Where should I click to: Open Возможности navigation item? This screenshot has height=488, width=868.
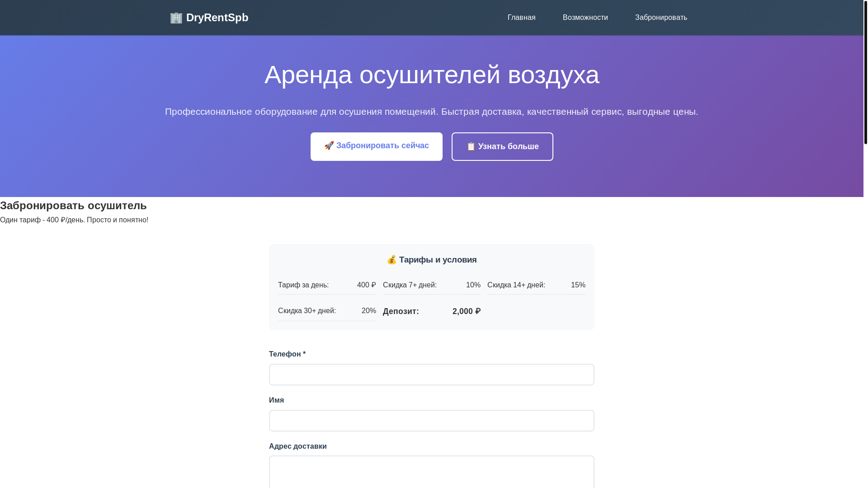point(585,18)
